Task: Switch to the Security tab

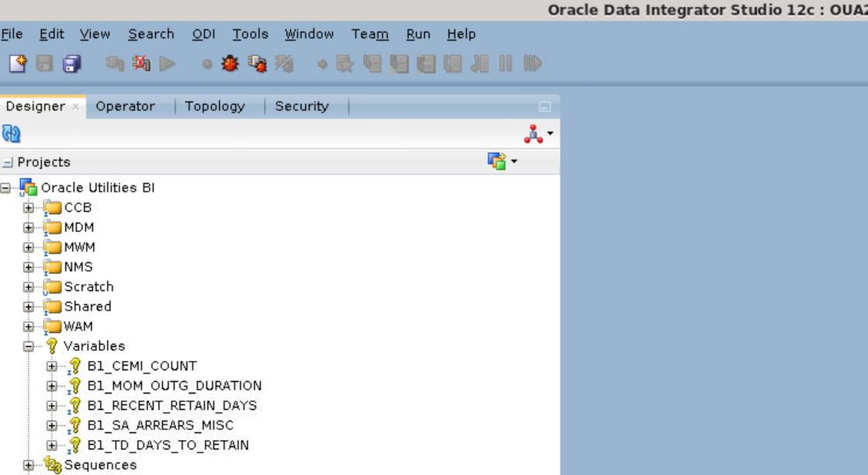Action: pos(302,106)
